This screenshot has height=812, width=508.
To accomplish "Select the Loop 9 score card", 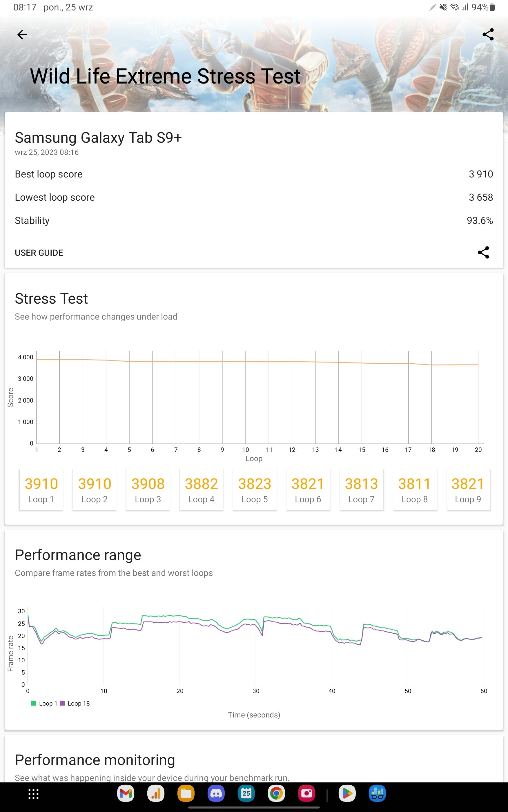I will [468, 490].
